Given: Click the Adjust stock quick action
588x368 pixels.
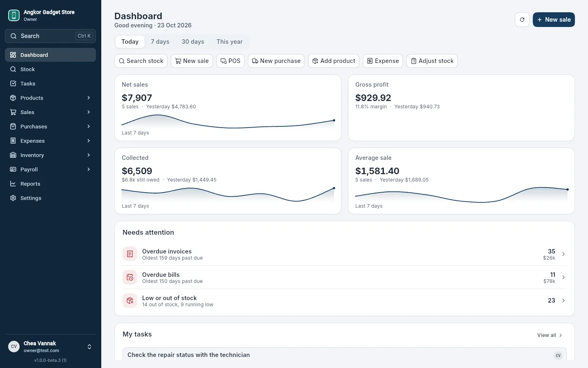Looking at the screenshot, I should (x=432, y=61).
